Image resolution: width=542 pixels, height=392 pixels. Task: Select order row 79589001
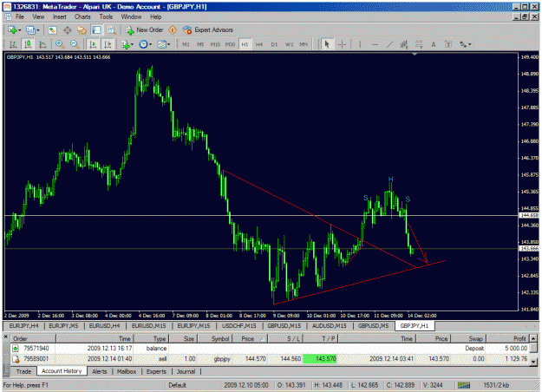coord(271,359)
